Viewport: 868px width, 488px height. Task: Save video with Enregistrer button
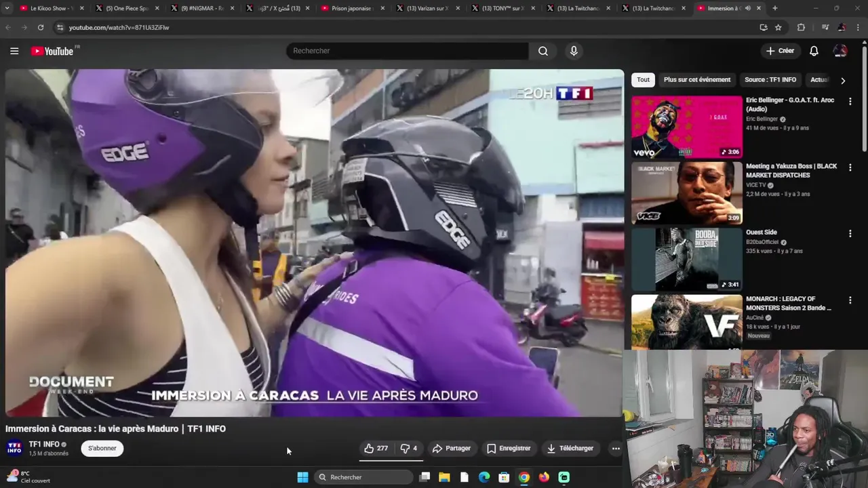[509, 448]
